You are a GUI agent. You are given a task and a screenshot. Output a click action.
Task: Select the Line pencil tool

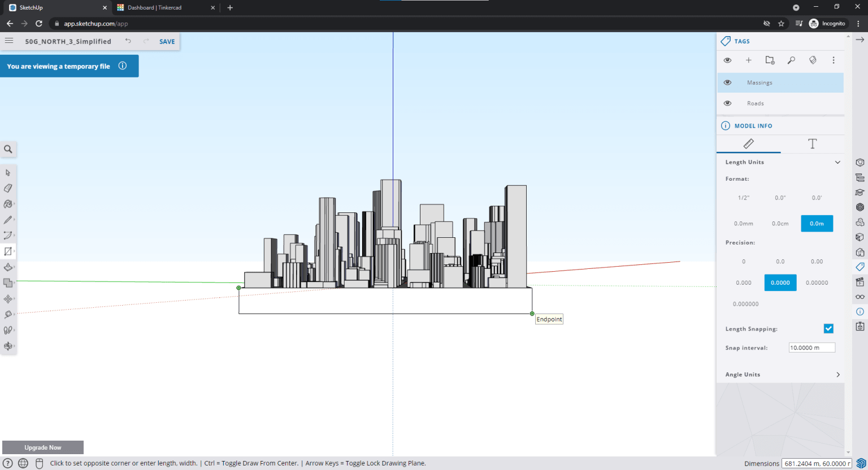pos(8,220)
